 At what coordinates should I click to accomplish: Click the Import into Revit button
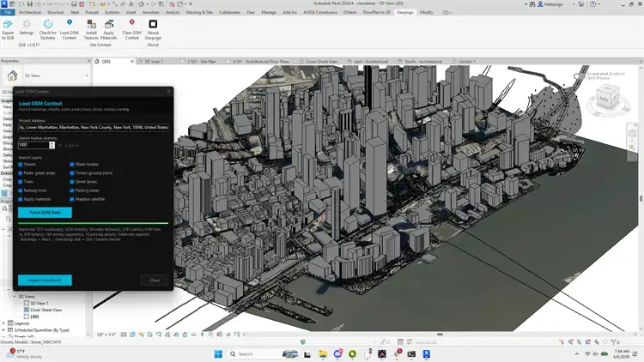(45, 280)
